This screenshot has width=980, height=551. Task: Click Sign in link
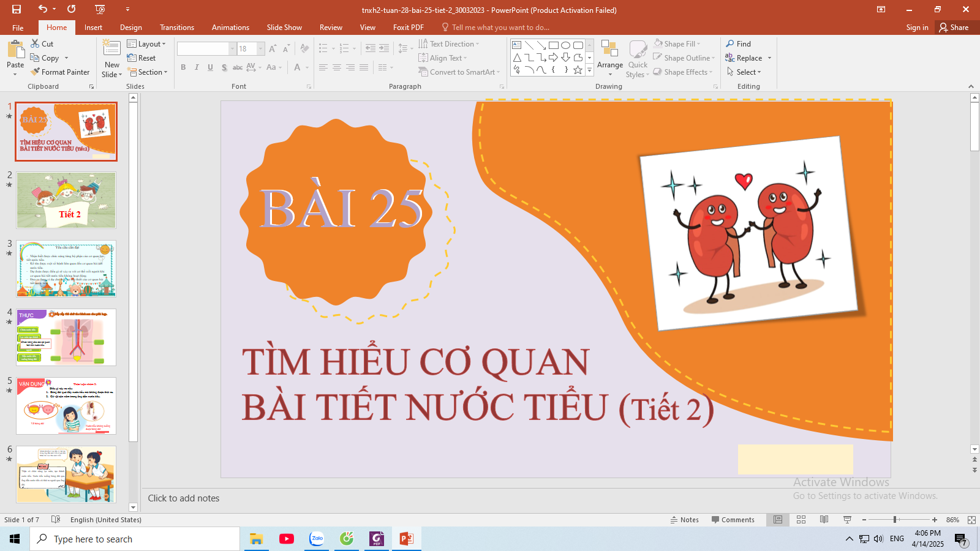click(x=917, y=28)
